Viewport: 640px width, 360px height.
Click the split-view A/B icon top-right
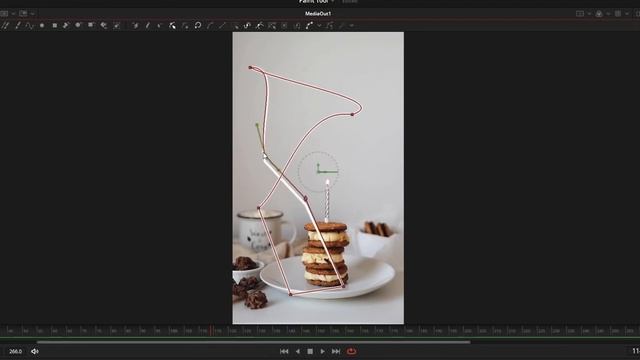click(x=580, y=13)
